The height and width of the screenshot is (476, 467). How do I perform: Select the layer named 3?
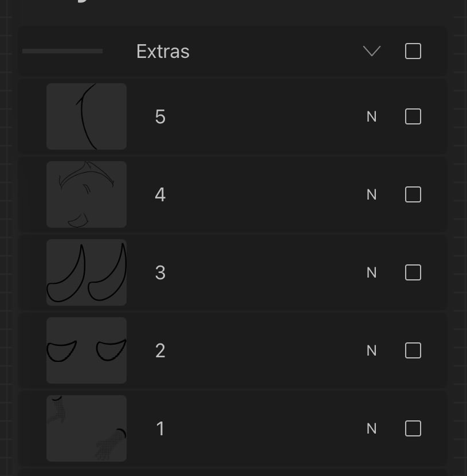[x=160, y=272]
